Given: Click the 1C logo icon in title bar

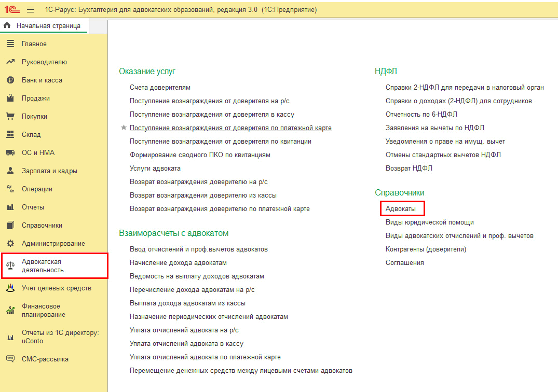Looking at the screenshot, I should pos(12,9).
